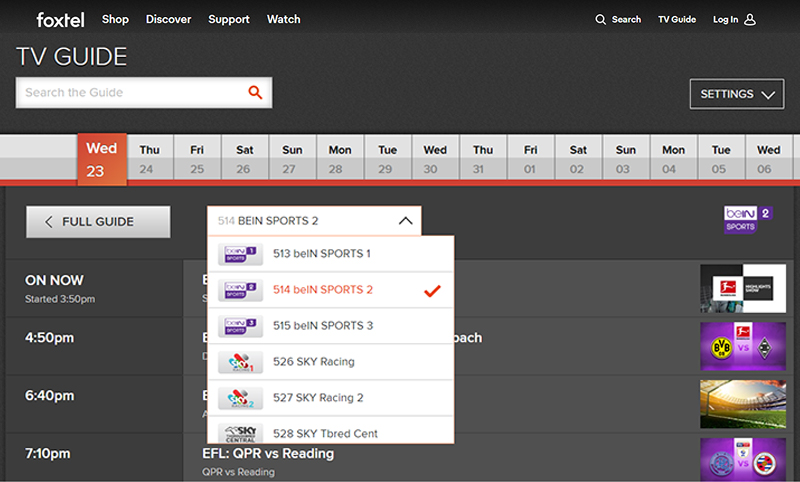Choose 526 SKY Racing option
This screenshot has height=482, width=800.
331,362
